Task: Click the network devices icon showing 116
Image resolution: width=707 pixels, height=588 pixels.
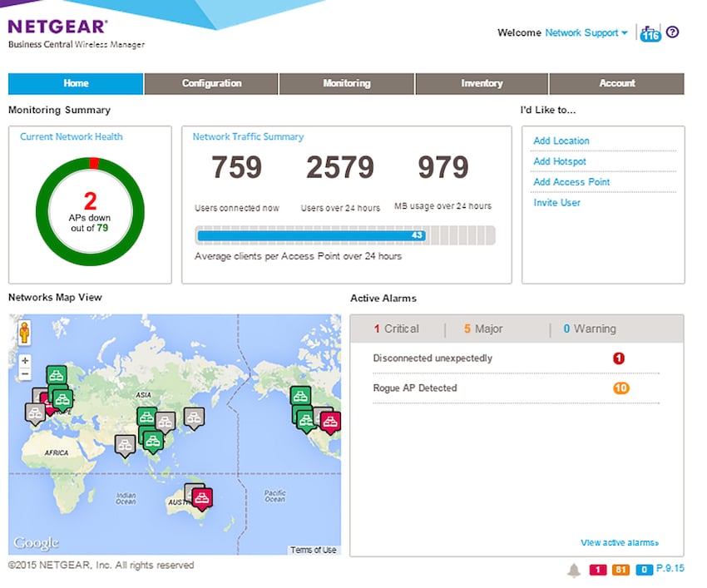Action: click(650, 33)
